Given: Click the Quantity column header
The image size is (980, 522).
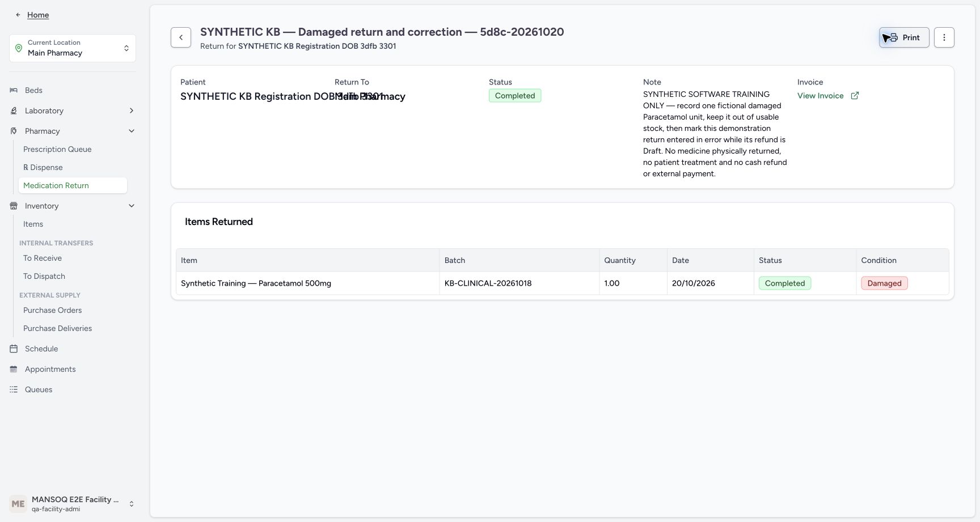Looking at the screenshot, I should click(633, 260).
